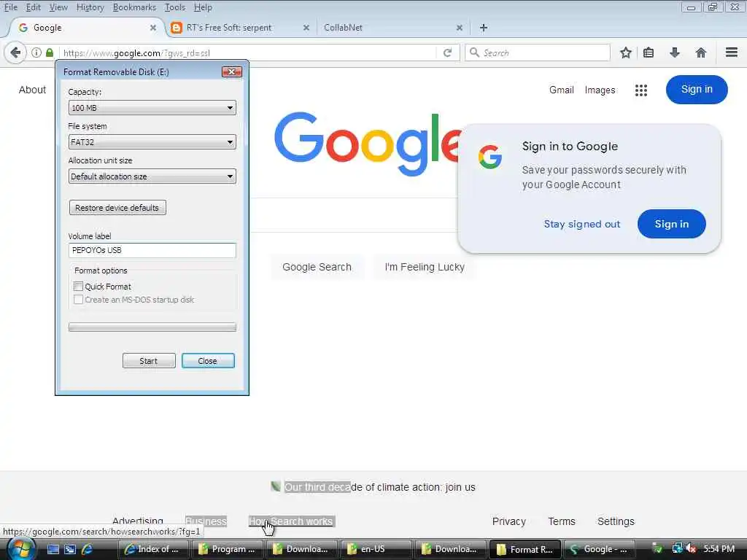
Task: Click I'm Feeling Lucky button
Action: [x=425, y=267]
